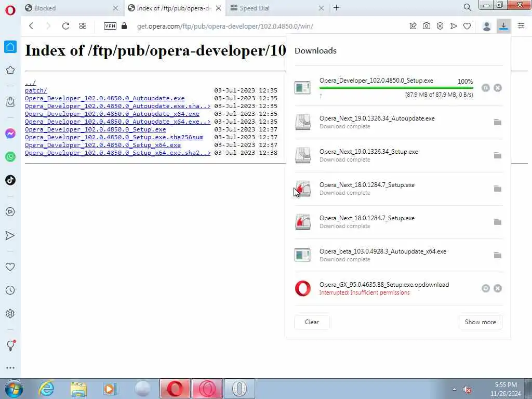Close the Blocked tab
532x399 pixels.
[116, 8]
